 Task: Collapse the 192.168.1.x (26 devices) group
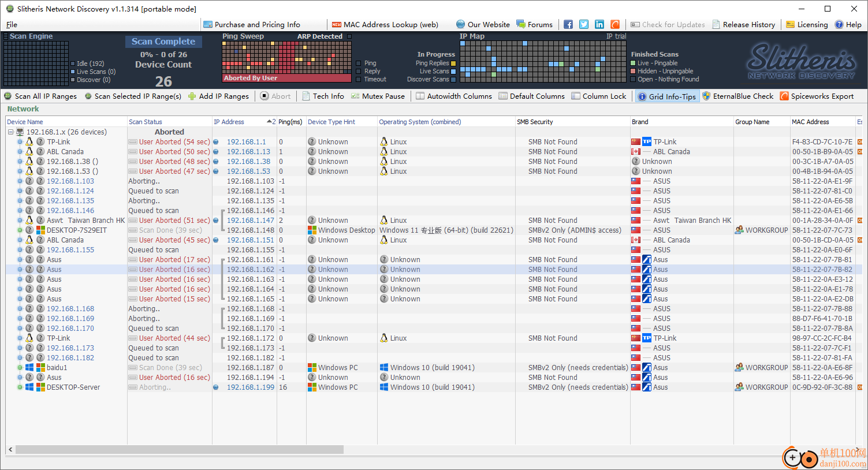click(x=10, y=132)
